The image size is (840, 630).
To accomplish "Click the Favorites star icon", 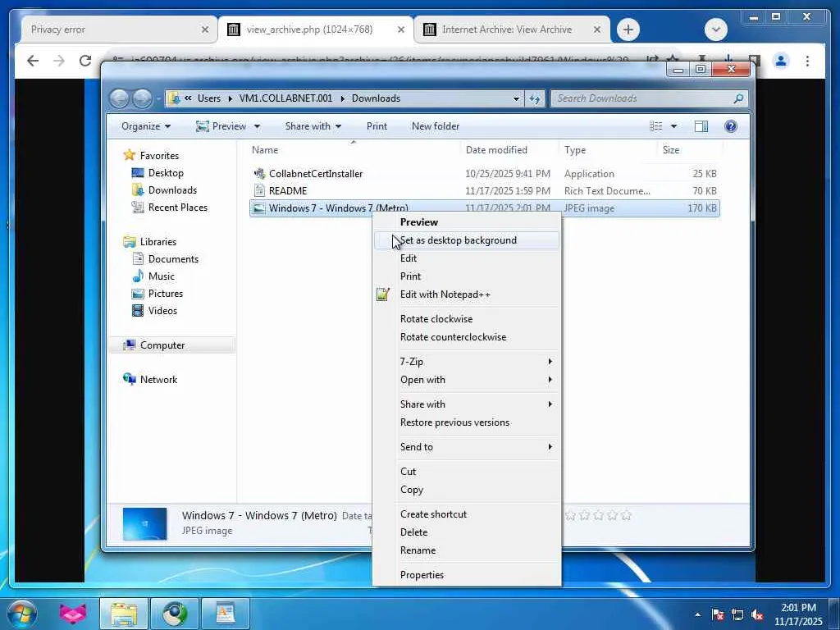I will pyautogui.click(x=129, y=155).
